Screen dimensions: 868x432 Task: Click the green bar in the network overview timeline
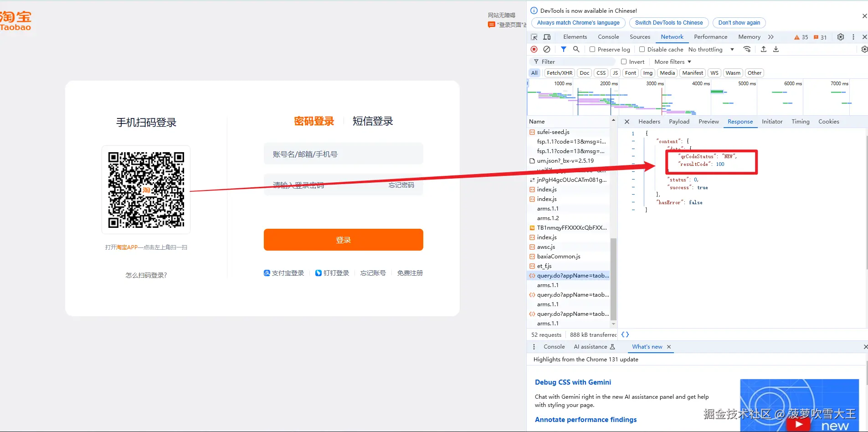coord(717,92)
